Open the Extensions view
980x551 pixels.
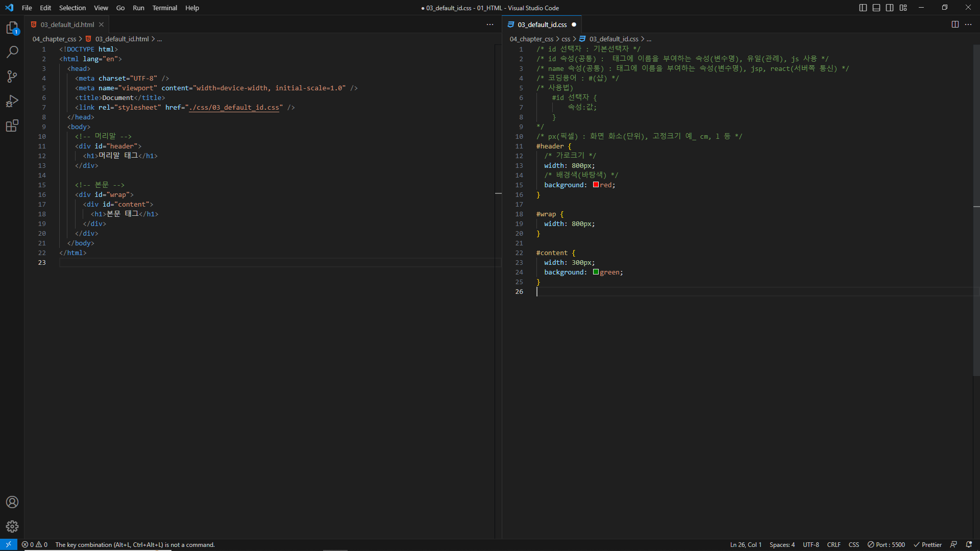[12, 126]
